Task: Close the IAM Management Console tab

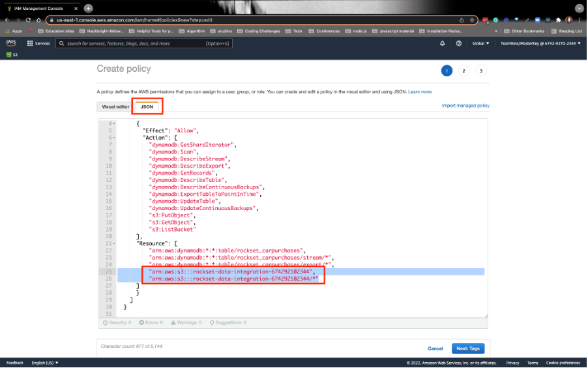Action: [76, 8]
